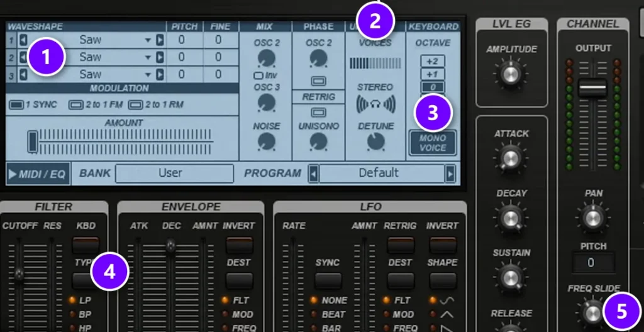This screenshot has width=644, height=332.
Task: Toggle the Mono Voice button
Action: [433, 143]
